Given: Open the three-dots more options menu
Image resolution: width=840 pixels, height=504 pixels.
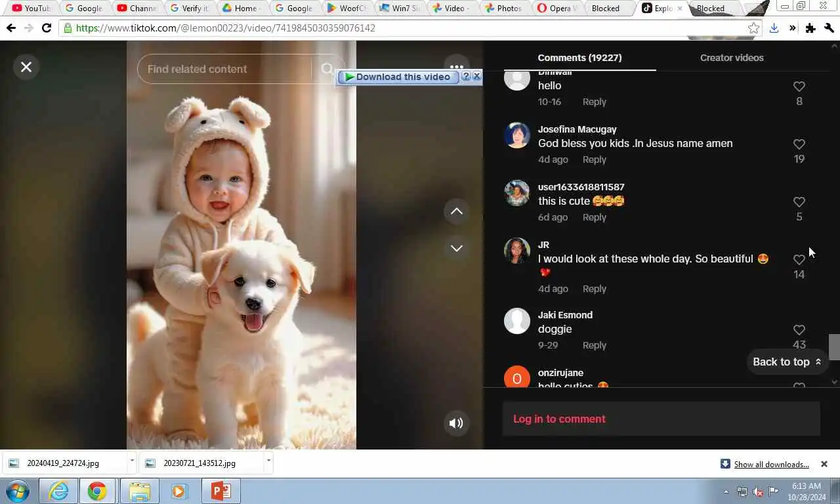Looking at the screenshot, I should point(457,66).
